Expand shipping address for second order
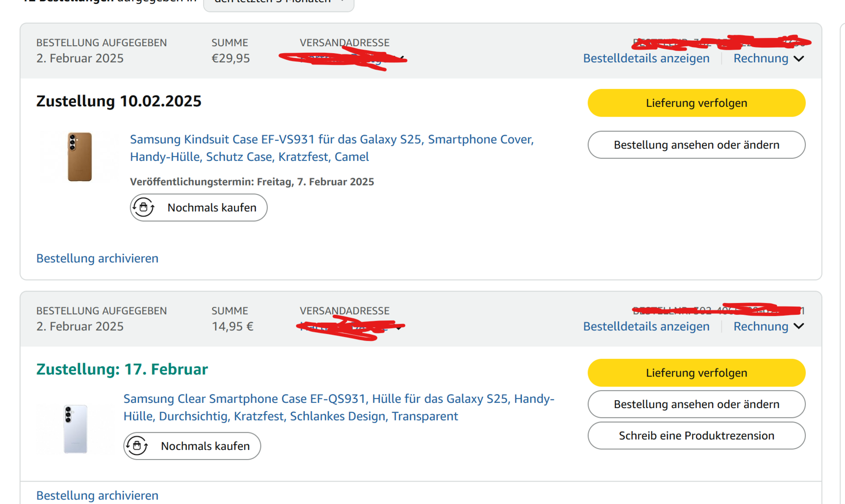This screenshot has width=845, height=504. tap(399, 327)
